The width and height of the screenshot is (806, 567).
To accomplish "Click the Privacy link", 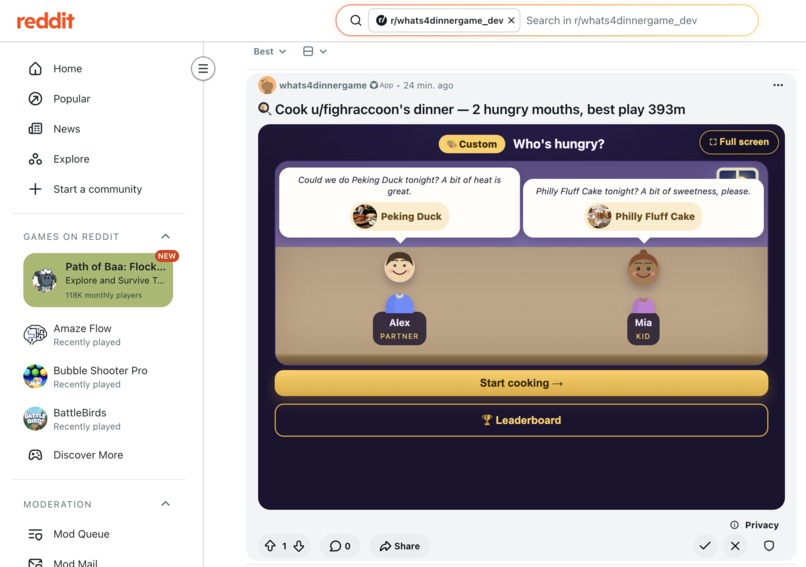I will coord(755,525).
